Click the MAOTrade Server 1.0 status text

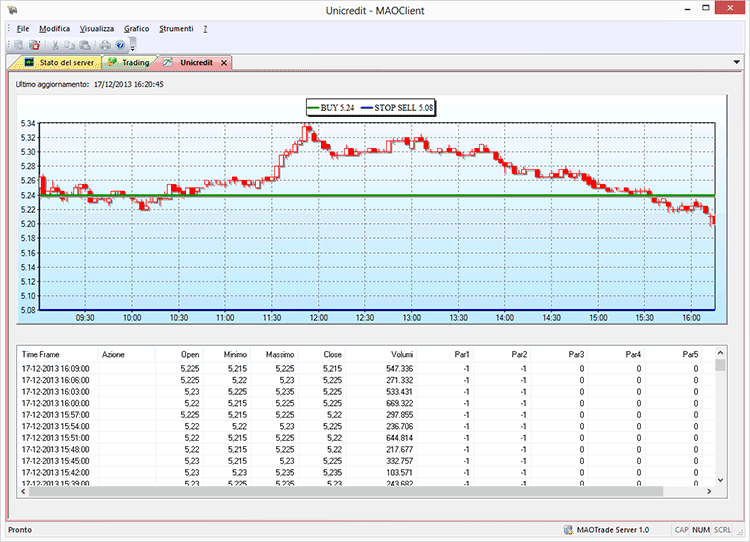pyautogui.click(x=613, y=530)
